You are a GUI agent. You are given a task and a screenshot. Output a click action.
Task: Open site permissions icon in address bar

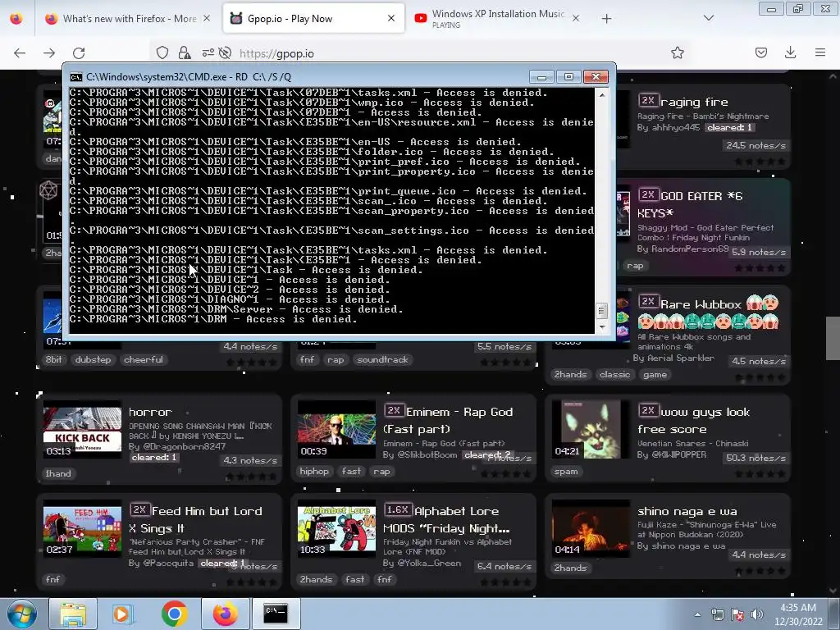coord(208,53)
